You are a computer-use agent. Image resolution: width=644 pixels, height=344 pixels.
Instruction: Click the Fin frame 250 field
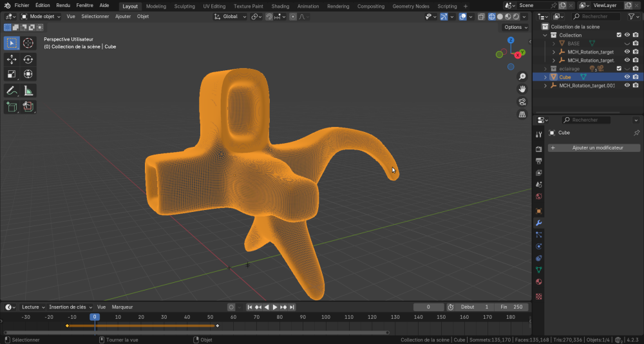pyautogui.click(x=512, y=307)
